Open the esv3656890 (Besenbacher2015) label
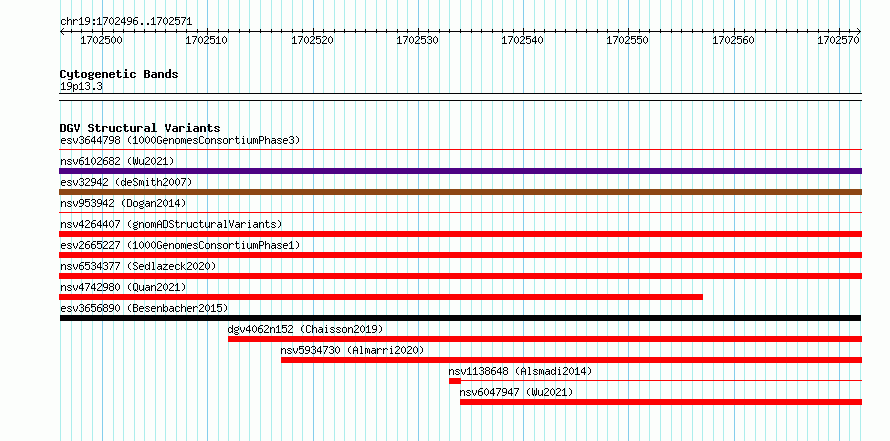The image size is (890, 441). 144,308
